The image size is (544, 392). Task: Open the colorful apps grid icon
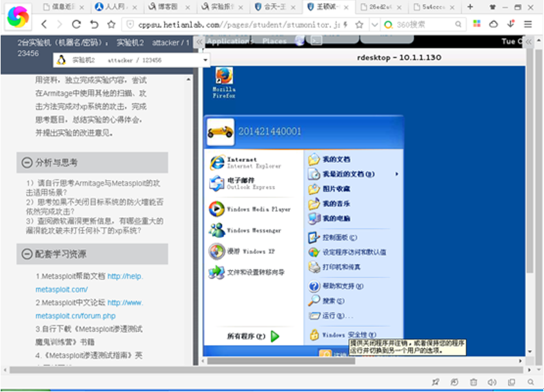(477, 23)
